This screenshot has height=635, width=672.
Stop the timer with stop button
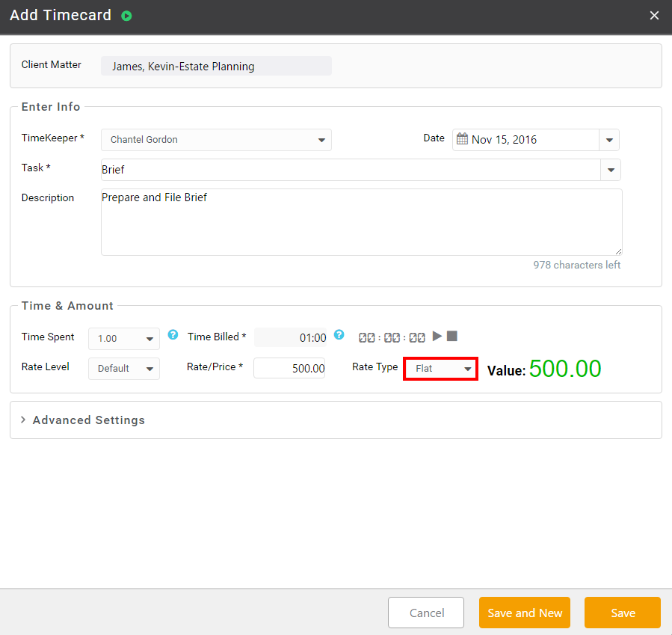click(x=451, y=336)
